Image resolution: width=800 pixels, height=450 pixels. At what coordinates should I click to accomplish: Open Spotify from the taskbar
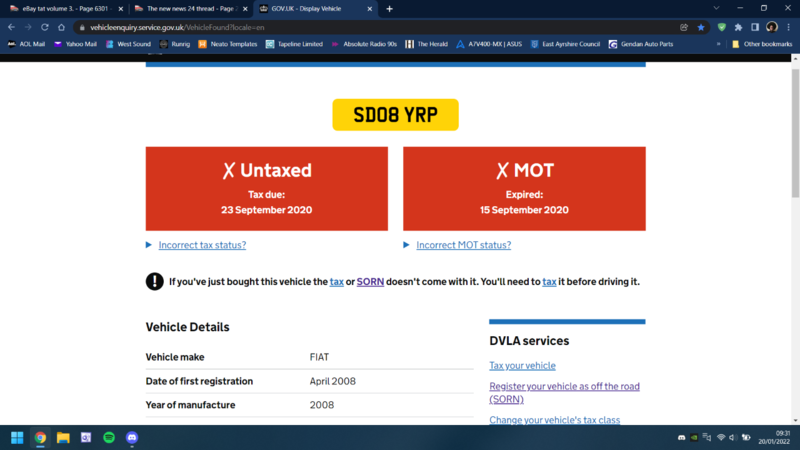tap(109, 438)
